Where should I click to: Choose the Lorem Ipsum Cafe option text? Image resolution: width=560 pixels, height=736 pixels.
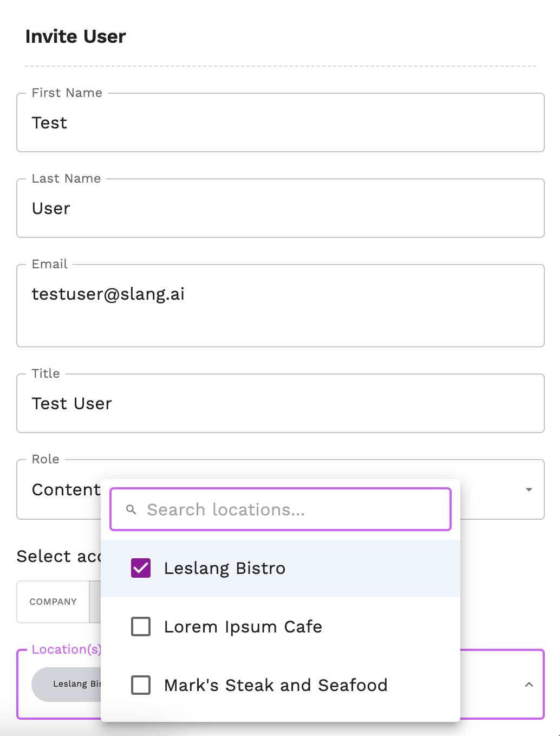tap(243, 627)
